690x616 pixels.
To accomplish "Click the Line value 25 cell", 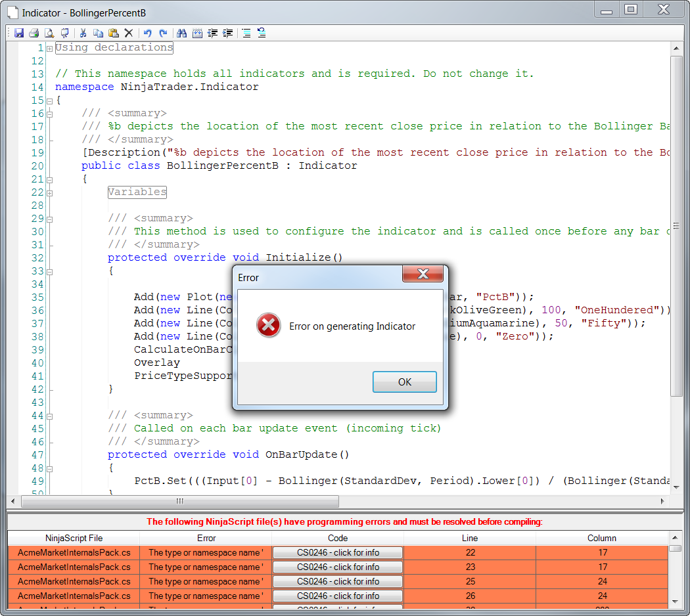I will 471,581.
